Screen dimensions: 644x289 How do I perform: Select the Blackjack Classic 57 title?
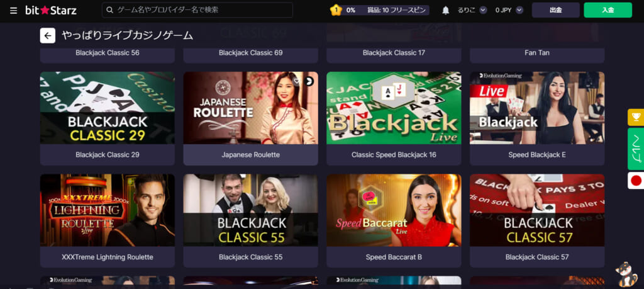pos(537,257)
